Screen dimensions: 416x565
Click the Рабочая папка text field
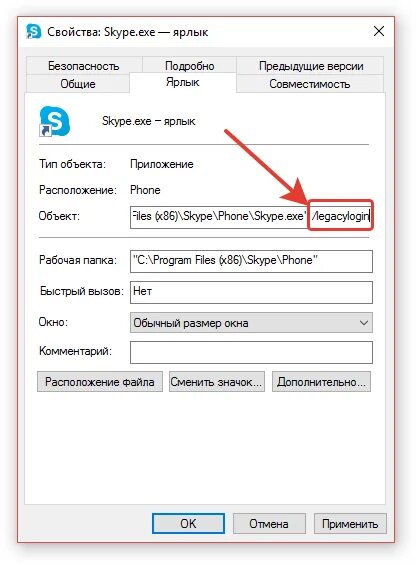coord(251,261)
